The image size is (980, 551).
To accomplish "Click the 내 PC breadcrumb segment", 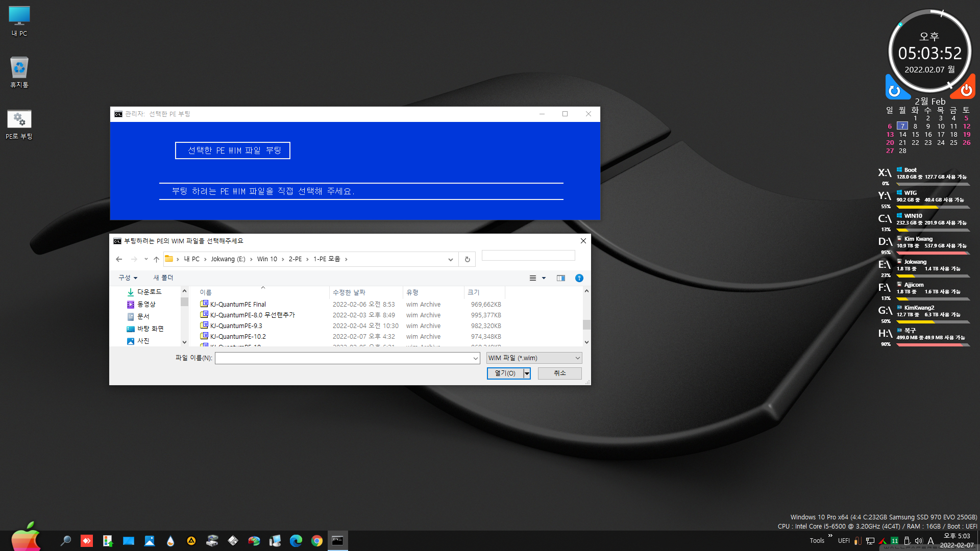I will 192,259.
